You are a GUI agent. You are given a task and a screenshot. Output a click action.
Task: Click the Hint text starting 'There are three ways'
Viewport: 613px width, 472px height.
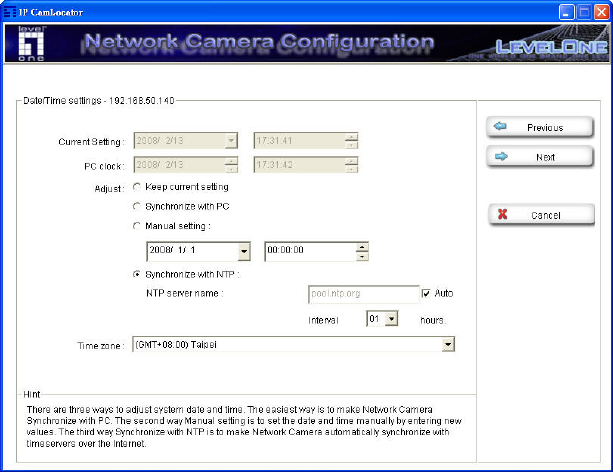[244, 426]
